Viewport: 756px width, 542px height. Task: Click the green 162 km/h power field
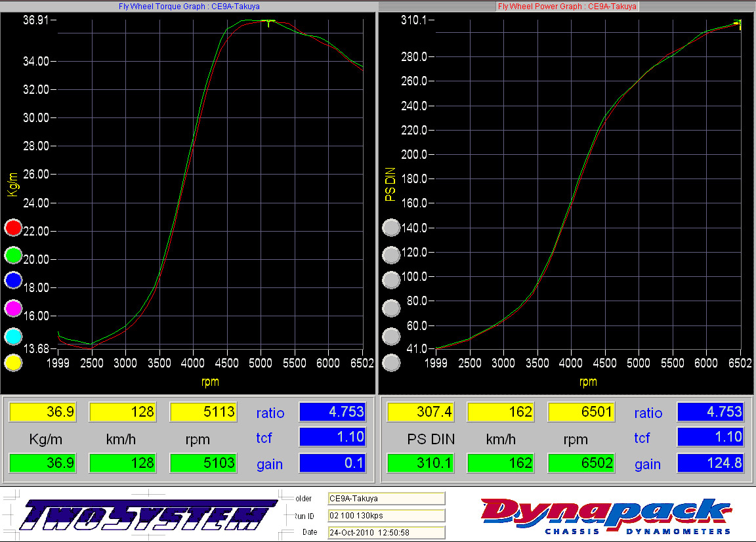point(501,463)
